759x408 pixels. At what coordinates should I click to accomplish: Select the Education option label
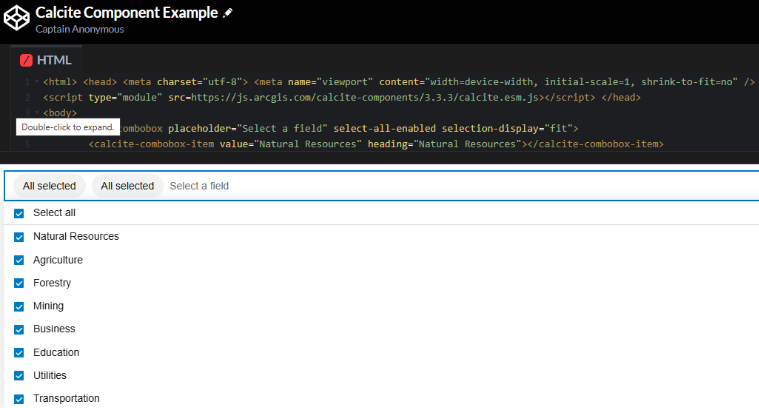click(56, 352)
